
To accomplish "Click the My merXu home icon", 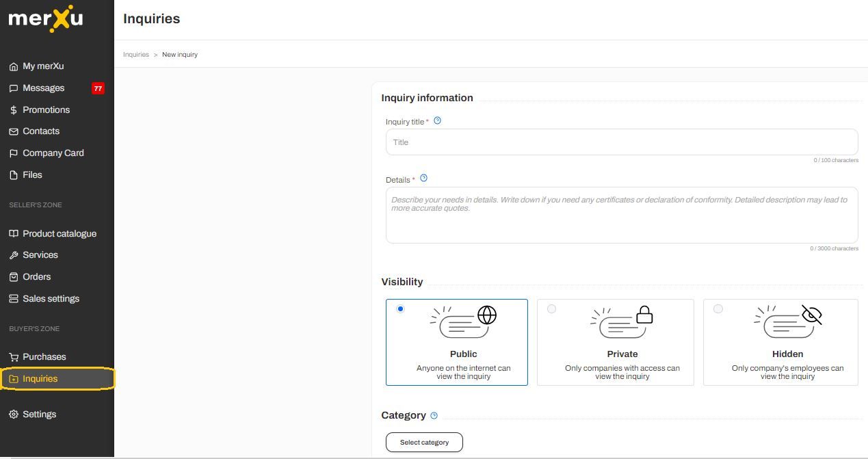I will (x=14, y=66).
